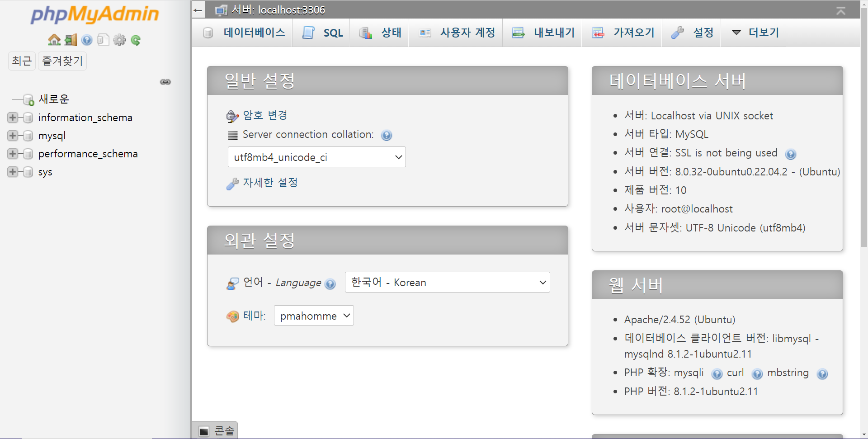Expand the mysql database tree node

pos(13,136)
